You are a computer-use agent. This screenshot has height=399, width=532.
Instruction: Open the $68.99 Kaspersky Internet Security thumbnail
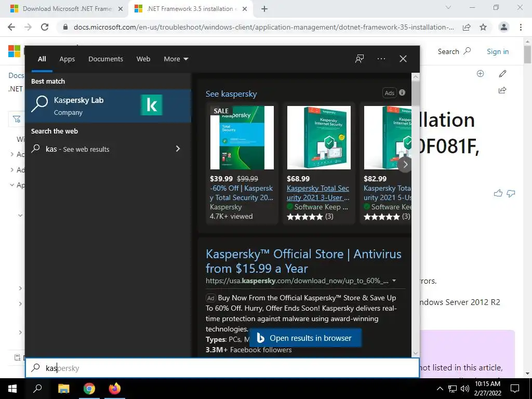click(x=318, y=137)
